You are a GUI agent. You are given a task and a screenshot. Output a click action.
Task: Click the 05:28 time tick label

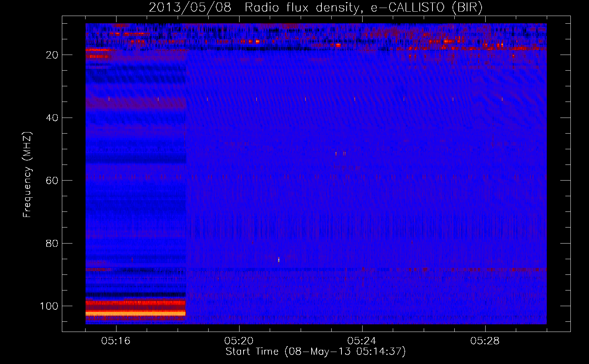coord(485,341)
